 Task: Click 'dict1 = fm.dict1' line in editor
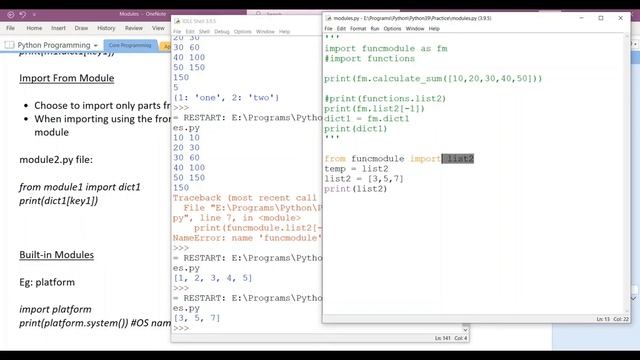click(367, 119)
